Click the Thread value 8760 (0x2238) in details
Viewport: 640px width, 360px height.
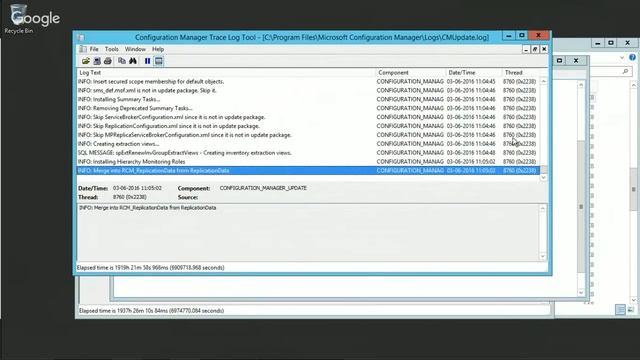pos(129,197)
